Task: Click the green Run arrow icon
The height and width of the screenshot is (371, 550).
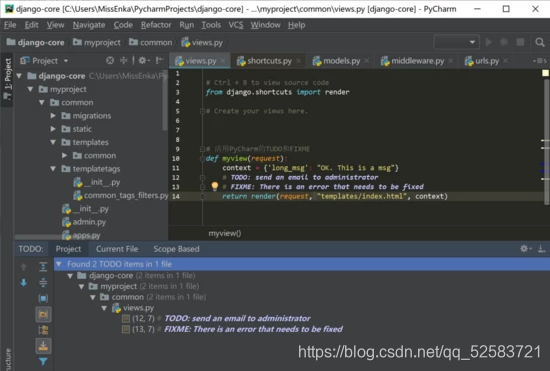Action: 488,42
